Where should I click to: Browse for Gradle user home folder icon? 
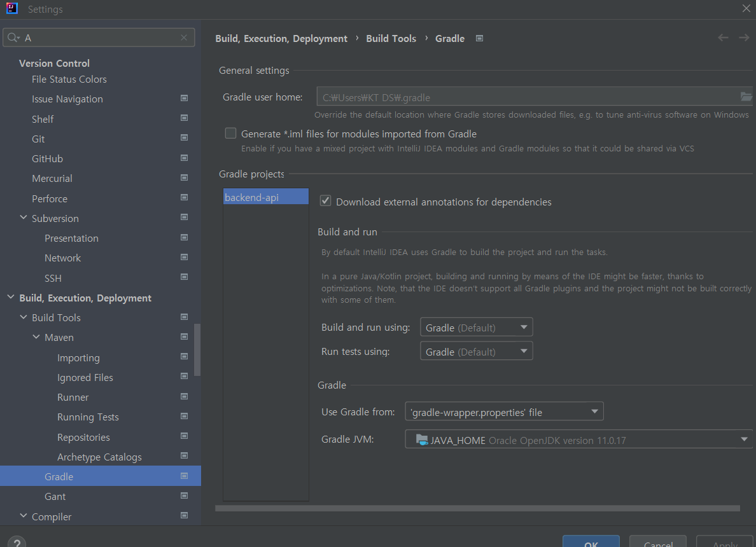[x=745, y=97]
